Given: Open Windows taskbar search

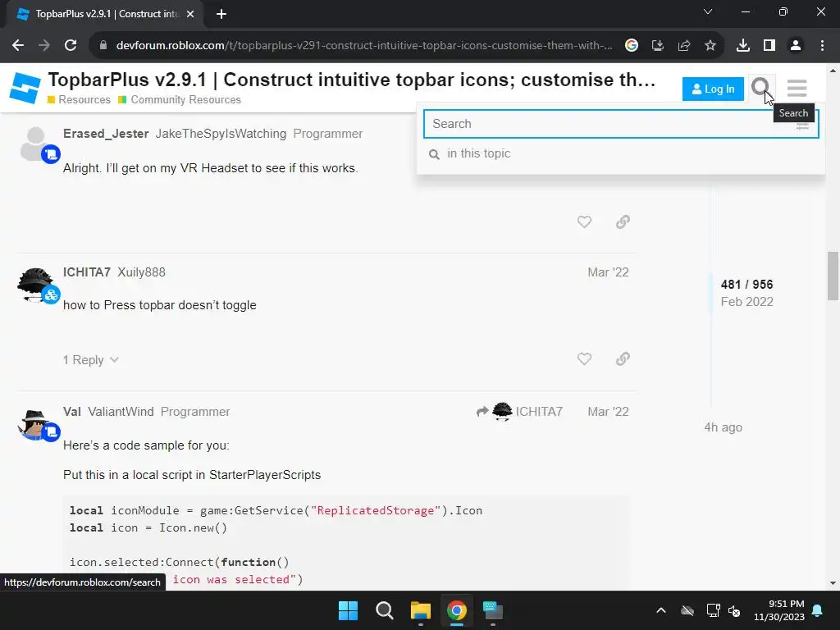Looking at the screenshot, I should (x=385, y=610).
